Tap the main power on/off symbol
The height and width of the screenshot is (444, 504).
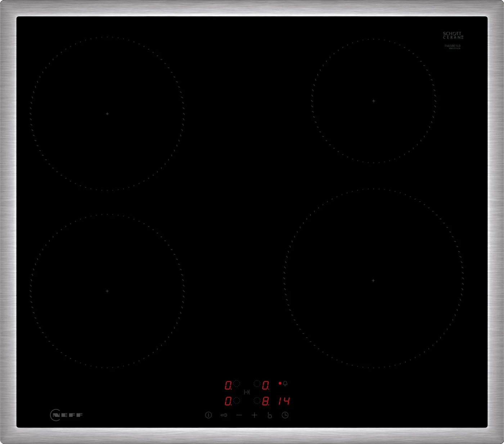[x=208, y=415]
